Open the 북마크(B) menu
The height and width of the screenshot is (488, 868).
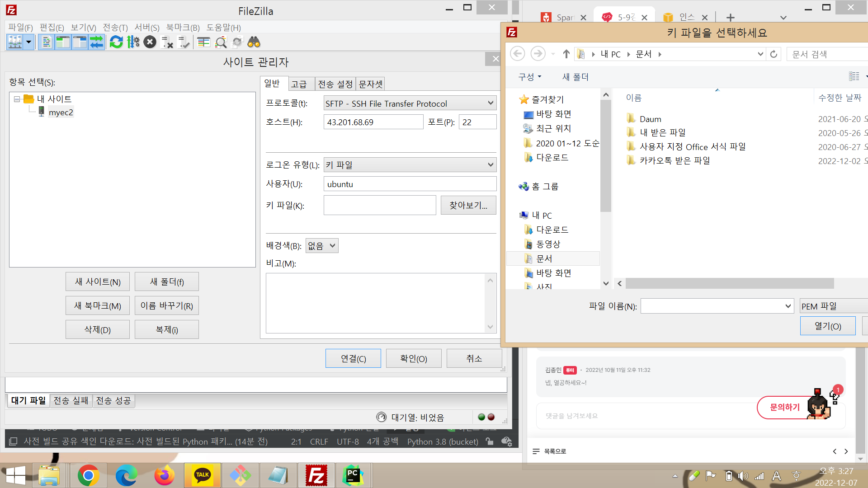pyautogui.click(x=183, y=28)
